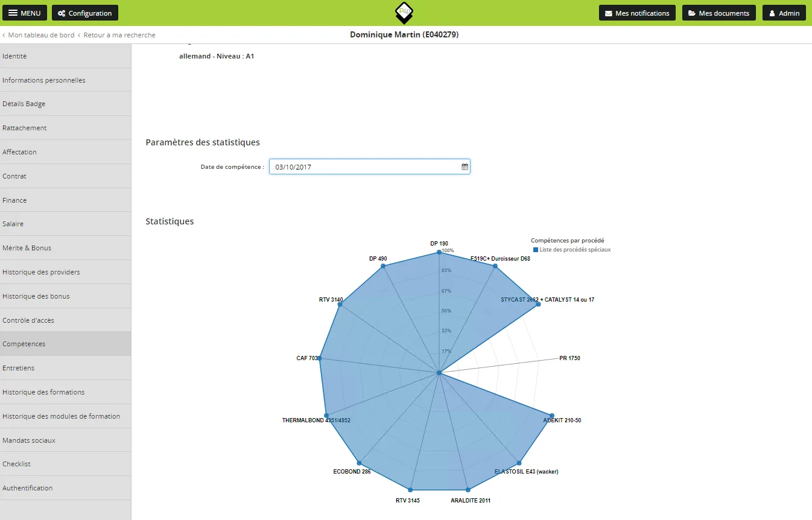Screen dimensions: 812x520
Task: Open Checklist section
Action: point(65,464)
